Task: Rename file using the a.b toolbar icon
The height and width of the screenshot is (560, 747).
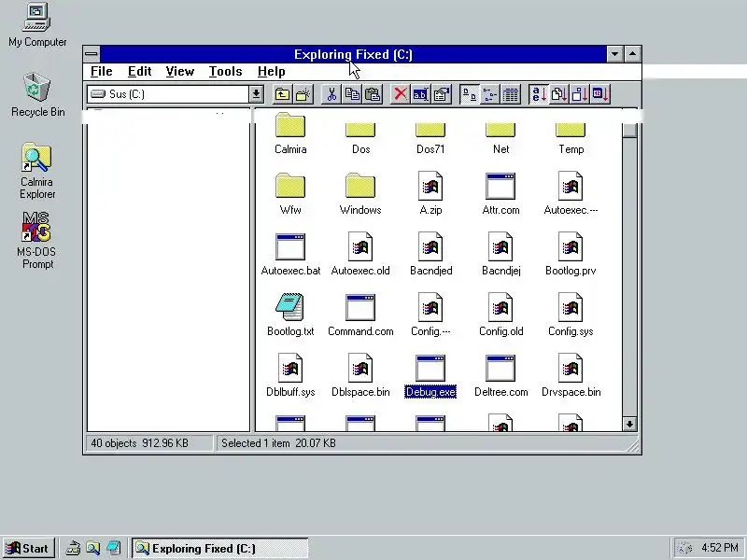Action: pos(421,94)
